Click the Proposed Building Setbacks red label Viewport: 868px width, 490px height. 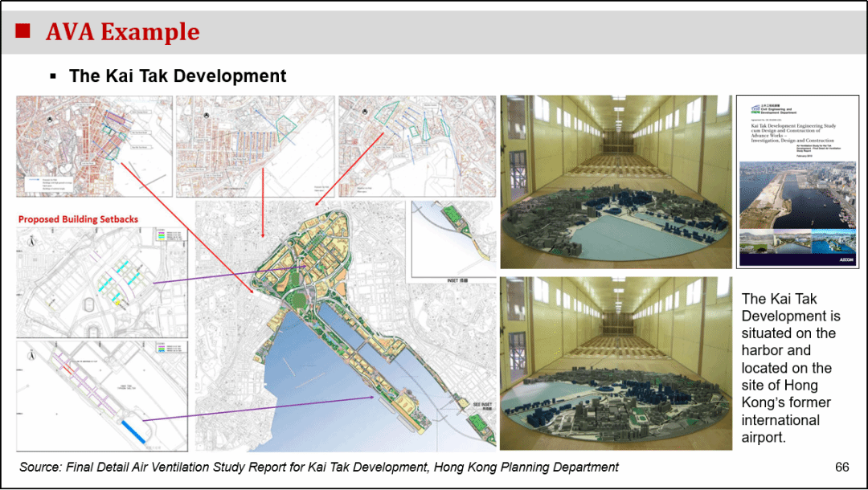click(78, 218)
